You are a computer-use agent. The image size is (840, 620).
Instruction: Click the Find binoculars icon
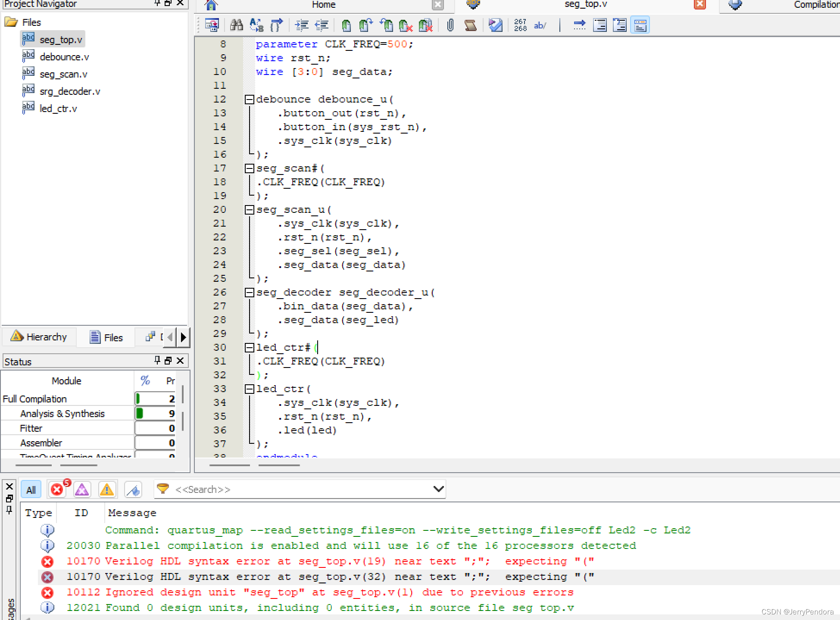pyautogui.click(x=236, y=25)
